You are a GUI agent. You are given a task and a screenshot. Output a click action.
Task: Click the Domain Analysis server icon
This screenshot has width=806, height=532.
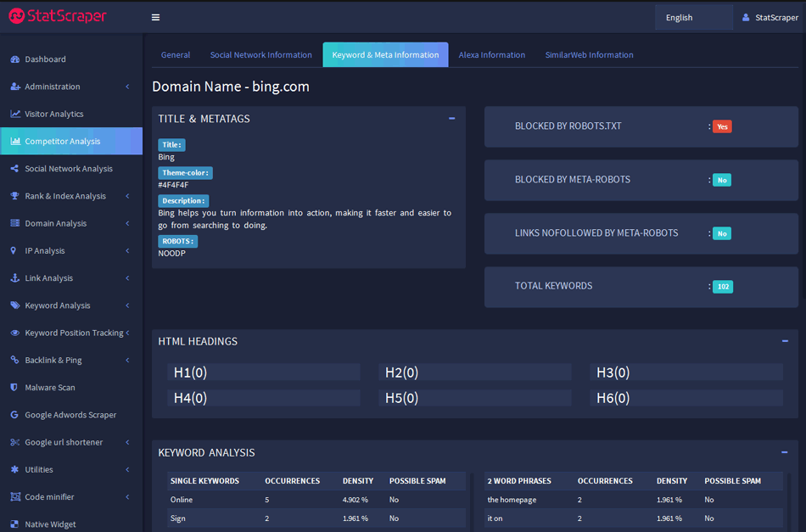pyautogui.click(x=15, y=223)
